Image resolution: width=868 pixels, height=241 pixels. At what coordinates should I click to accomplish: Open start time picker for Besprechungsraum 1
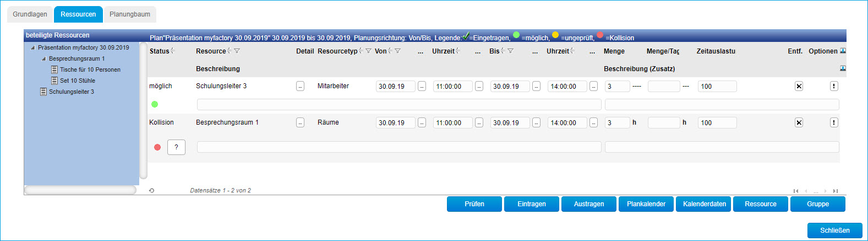point(479,122)
